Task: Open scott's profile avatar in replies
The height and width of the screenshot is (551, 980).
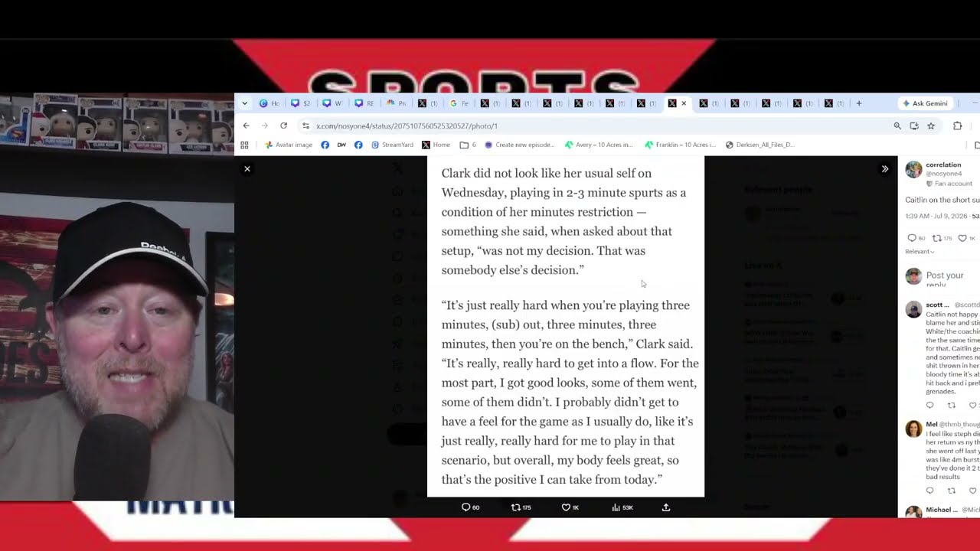Action: (x=913, y=309)
